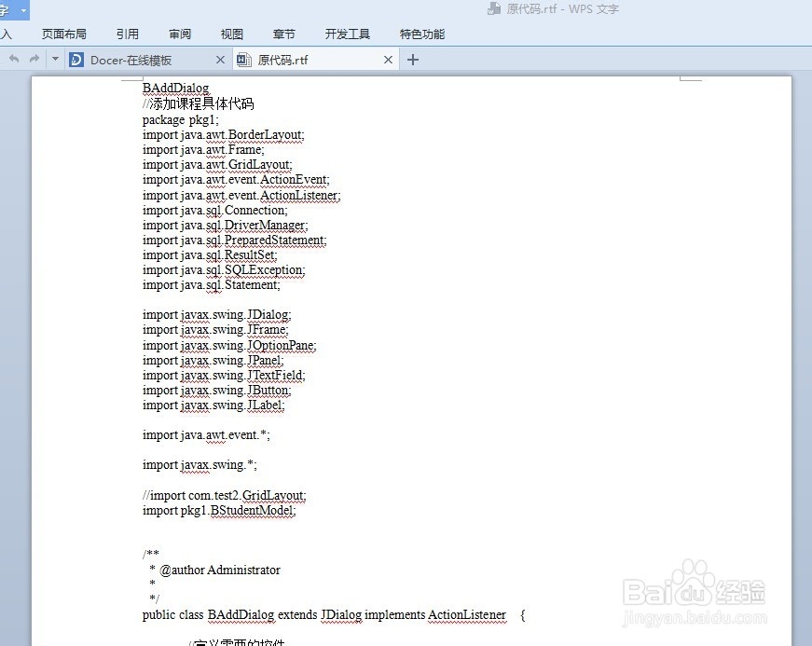Open the 章节 ribbon tab
Image resolution: width=812 pixels, height=646 pixels.
point(283,33)
